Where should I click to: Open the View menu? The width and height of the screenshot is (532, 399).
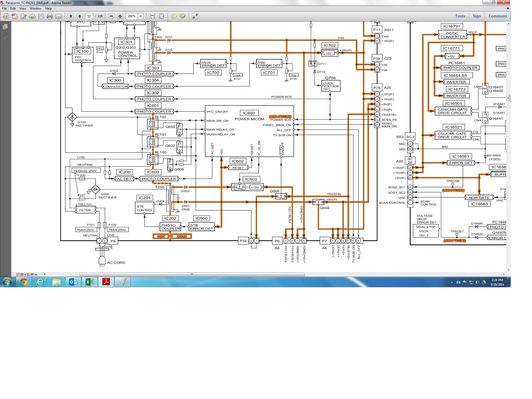click(x=23, y=9)
